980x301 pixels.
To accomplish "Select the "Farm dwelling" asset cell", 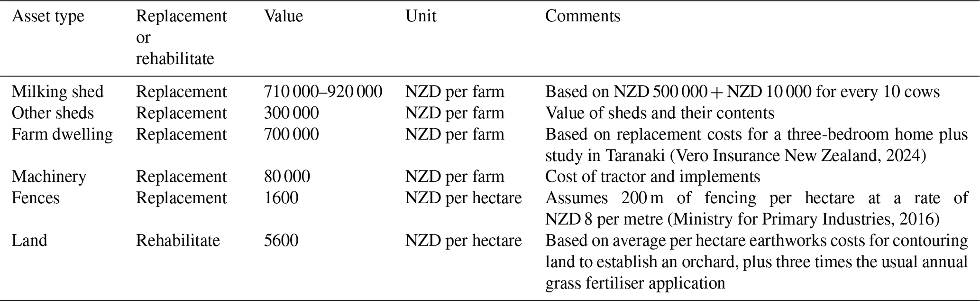I will pyautogui.click(x=62, y=134).
